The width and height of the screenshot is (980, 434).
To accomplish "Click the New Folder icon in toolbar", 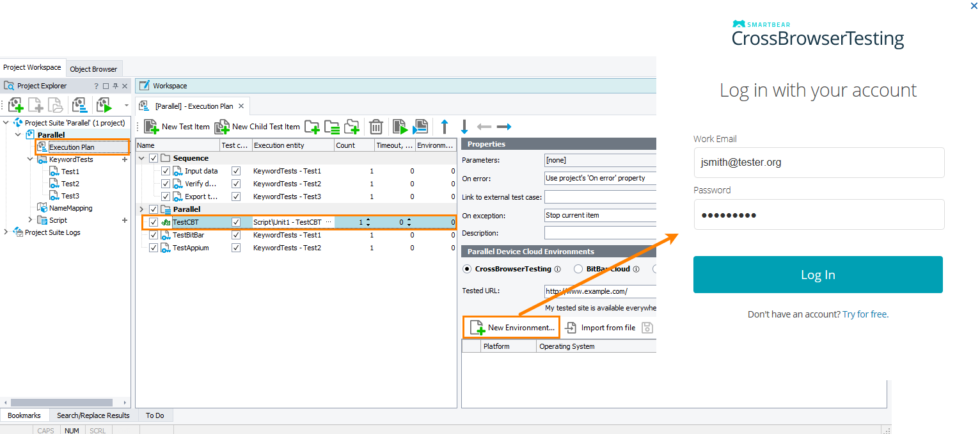I will pos(312,126).
